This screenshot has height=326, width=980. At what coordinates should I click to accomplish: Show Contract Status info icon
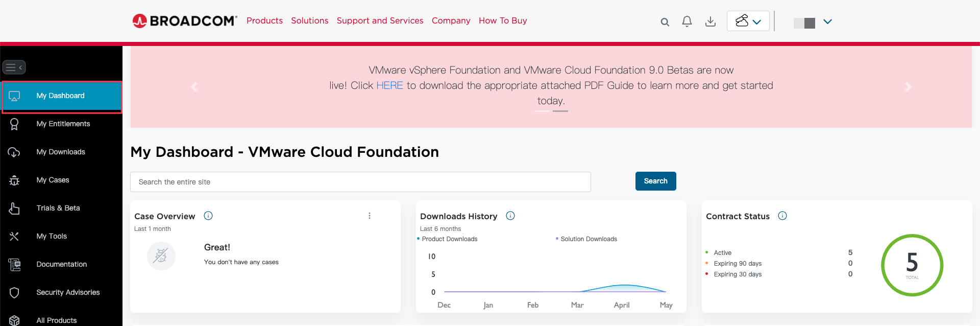click(x=782, y=216)
